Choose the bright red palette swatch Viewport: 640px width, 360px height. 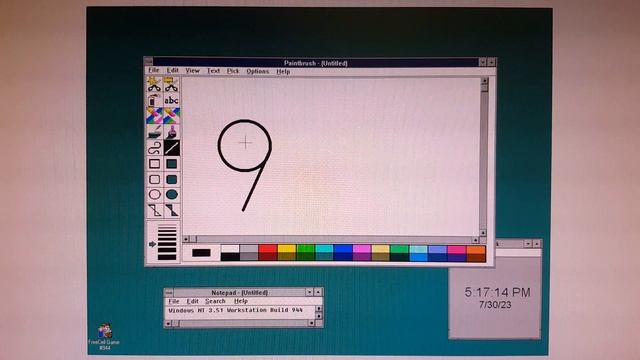tap(268, 249)
